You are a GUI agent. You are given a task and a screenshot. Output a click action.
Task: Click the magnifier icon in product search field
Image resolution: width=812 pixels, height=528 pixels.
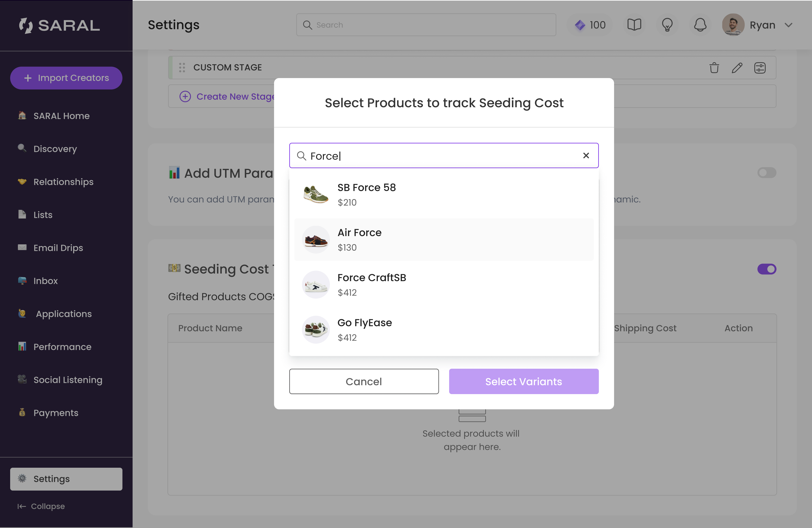coord(301,156)
